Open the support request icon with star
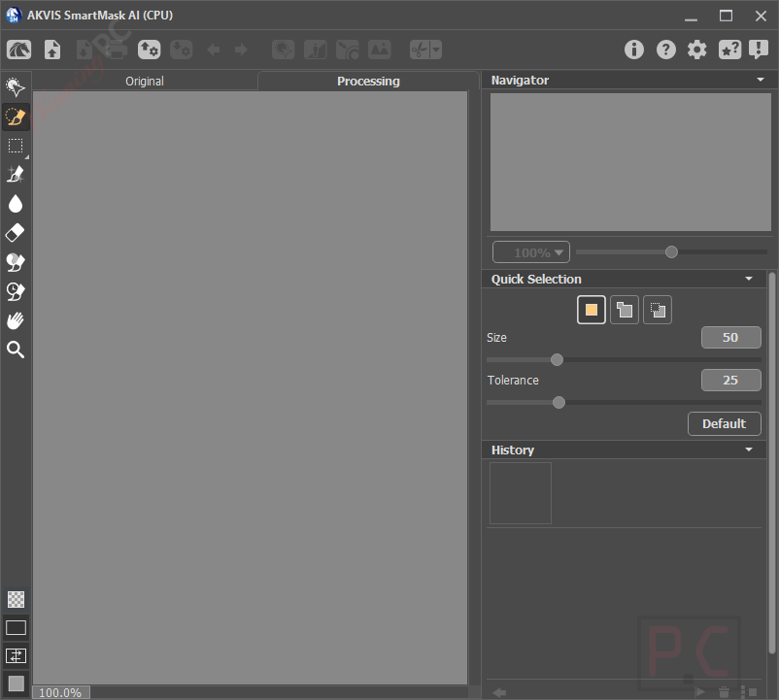This screenshot has height=700, width=779. (729, 50)
